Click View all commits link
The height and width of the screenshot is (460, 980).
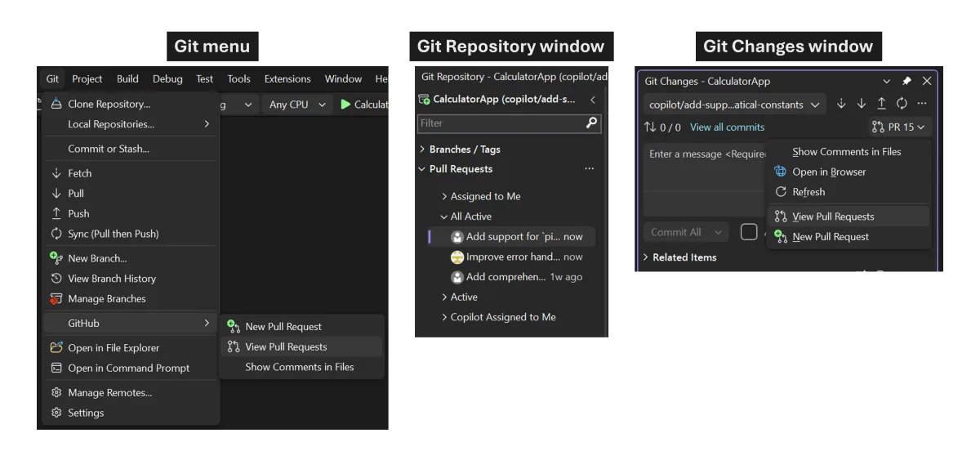(x=727, y=127)
